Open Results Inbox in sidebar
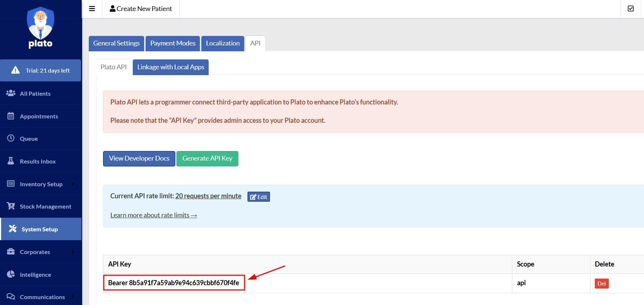644x305 pixels. click(x=41, y=161)
